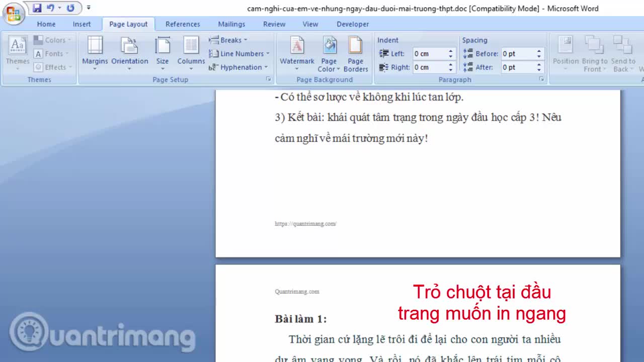
Task: Switch to the Review tab
Action: click(x=274, y=24)
